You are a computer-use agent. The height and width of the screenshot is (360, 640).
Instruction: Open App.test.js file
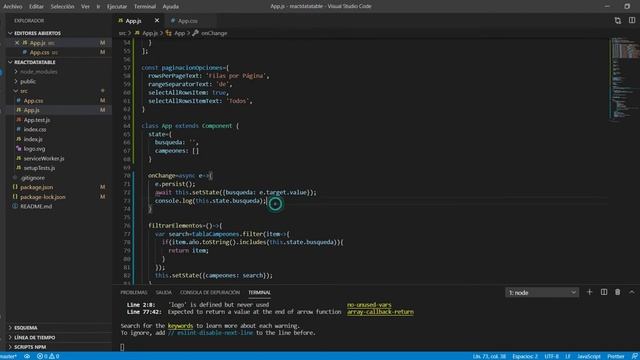tap(37, 120)
